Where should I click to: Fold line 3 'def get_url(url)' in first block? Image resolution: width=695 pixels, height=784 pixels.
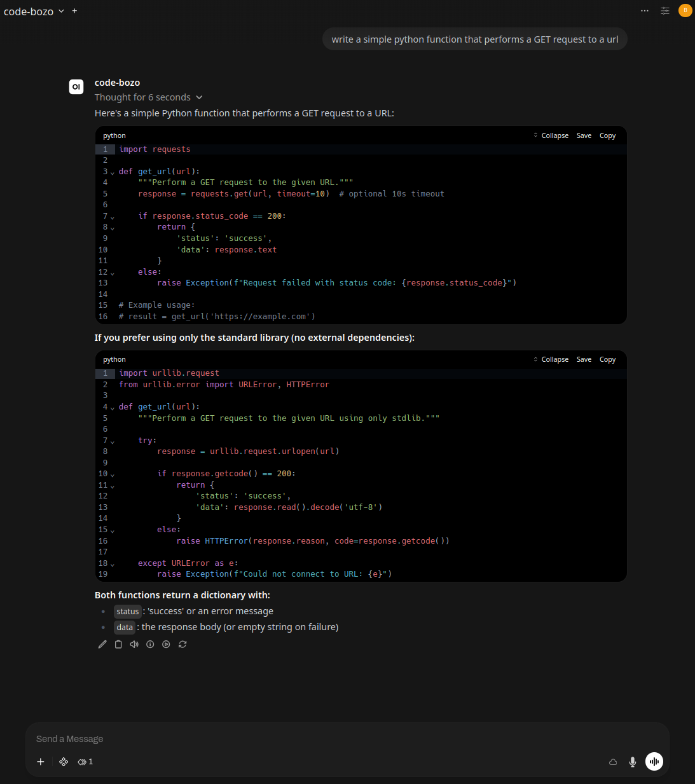click(x=113, y=172)
